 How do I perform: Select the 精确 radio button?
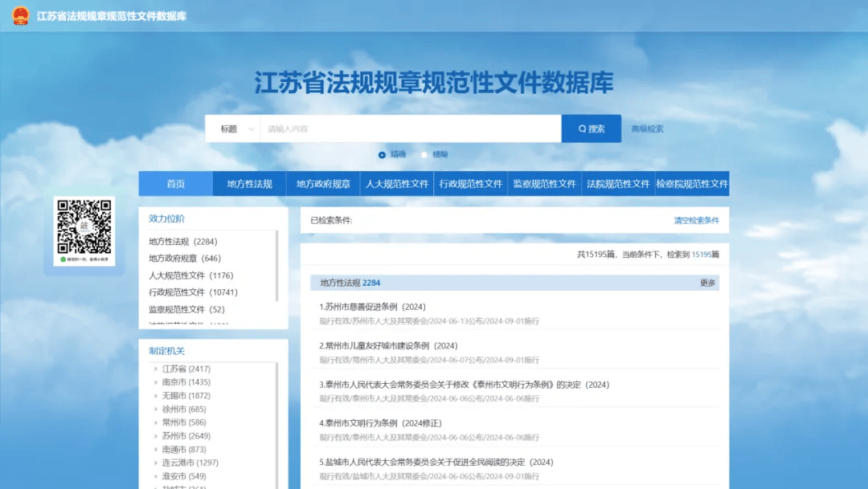pos(383,155)
